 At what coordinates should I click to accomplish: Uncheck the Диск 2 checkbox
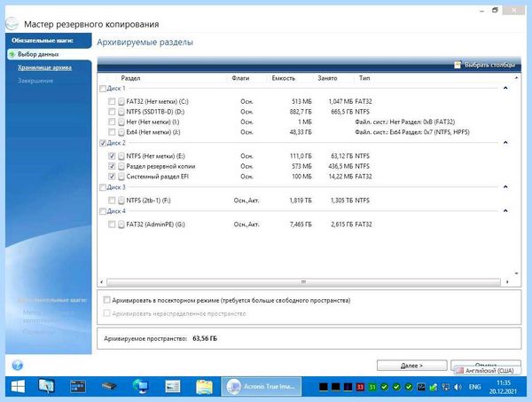pos(103,143)
